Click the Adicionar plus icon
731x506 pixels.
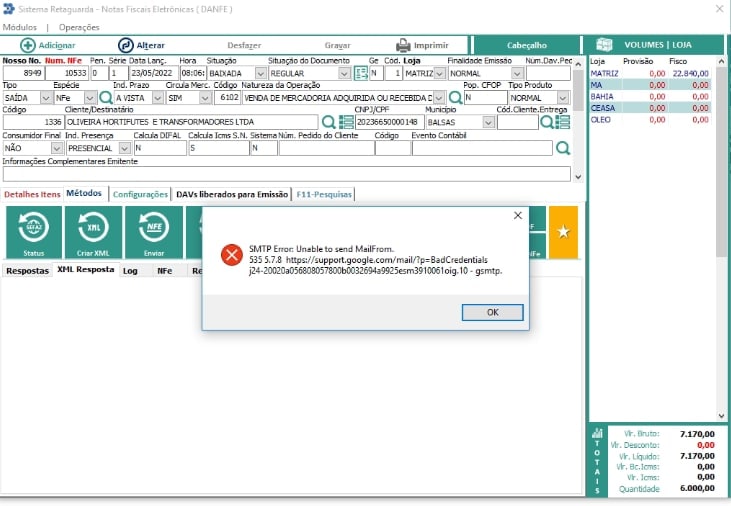coord(28,45)
